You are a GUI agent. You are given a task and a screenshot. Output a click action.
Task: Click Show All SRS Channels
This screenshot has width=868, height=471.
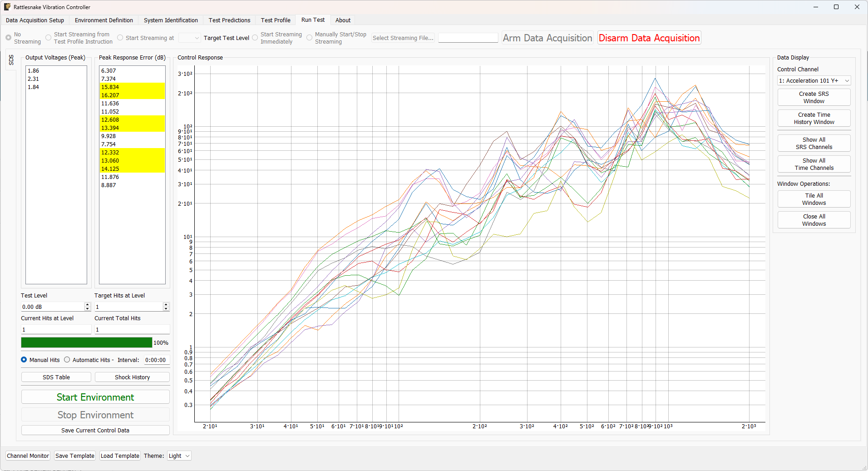click(814, 143)
